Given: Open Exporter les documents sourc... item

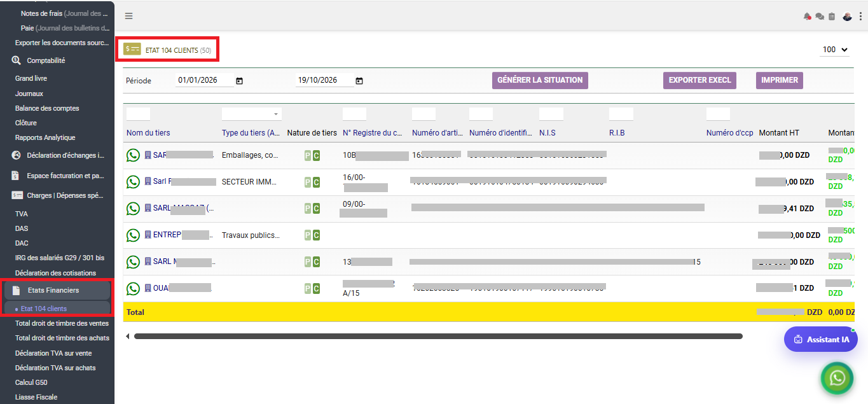Looking at the screenshot, I should point(62,43).
